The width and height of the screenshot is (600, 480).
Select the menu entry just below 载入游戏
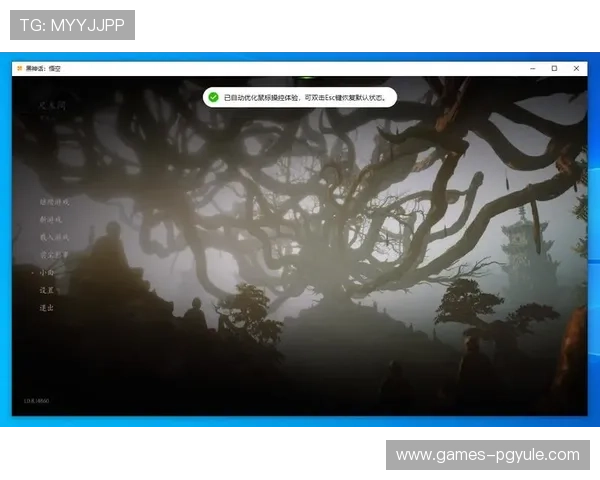tap(54, 254)
